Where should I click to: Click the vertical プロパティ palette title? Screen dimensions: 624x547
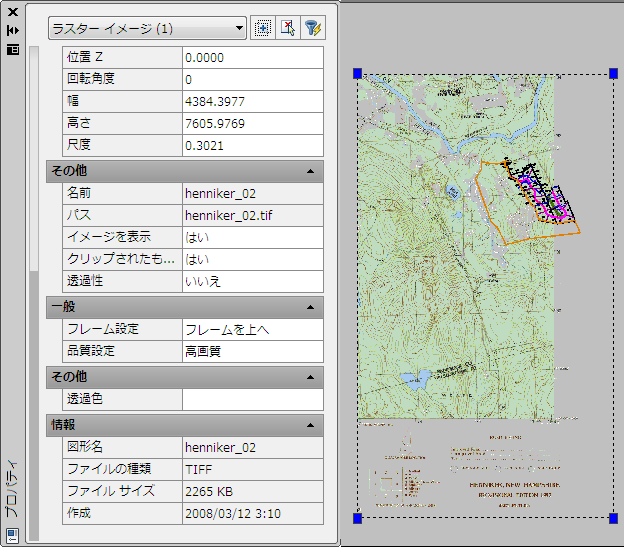12,489
